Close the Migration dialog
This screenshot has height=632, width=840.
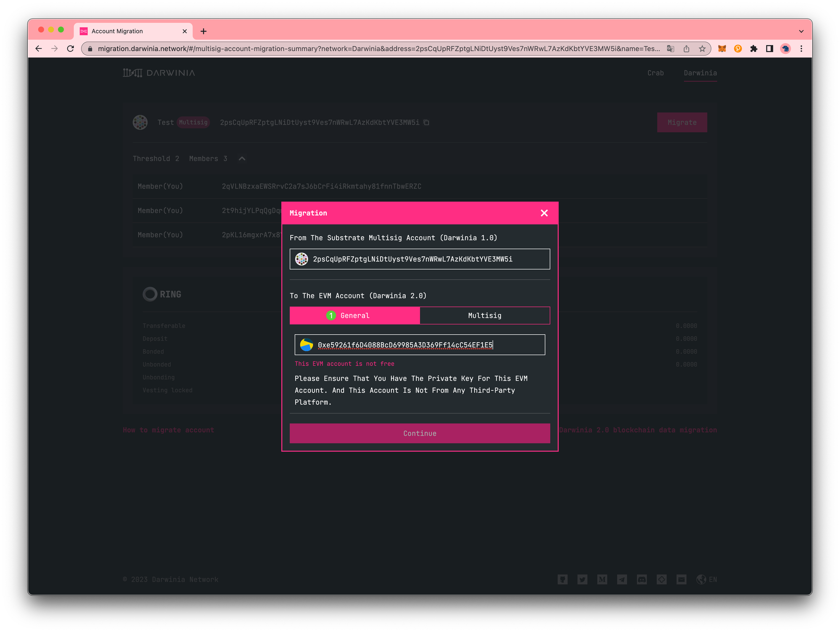click(x=544, y=213)
